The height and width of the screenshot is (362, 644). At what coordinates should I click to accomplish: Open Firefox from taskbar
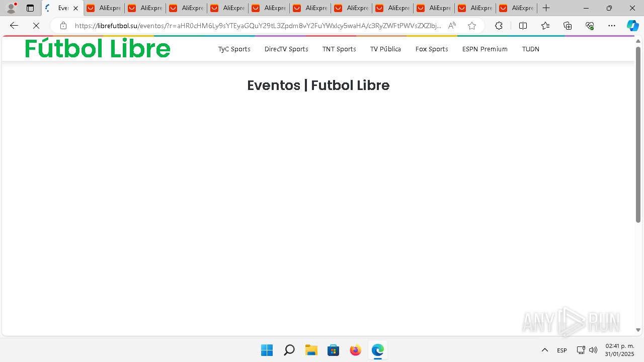[x=355, y=350]
